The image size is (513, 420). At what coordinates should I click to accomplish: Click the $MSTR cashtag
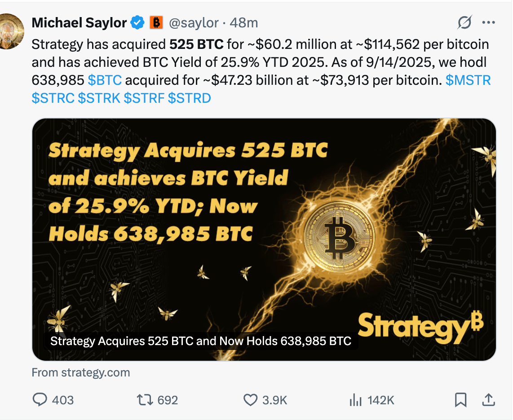point(468,80)
